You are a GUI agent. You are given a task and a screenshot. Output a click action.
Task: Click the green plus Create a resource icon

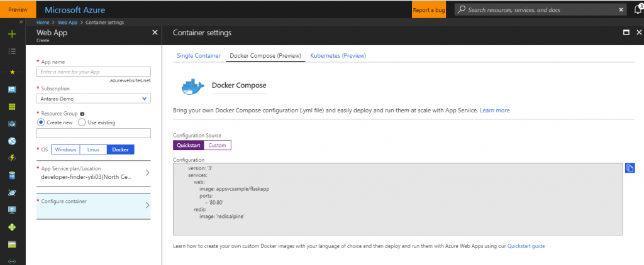[x=12, y=34]
